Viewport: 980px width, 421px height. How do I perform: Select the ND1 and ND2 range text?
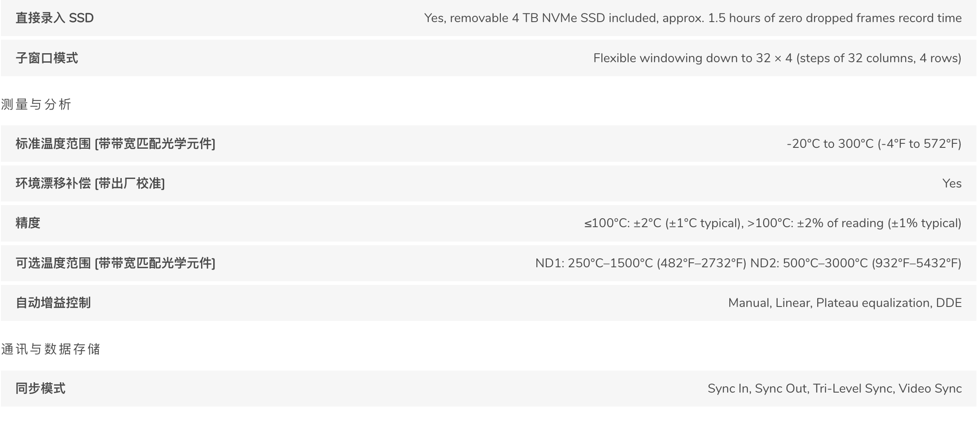click(748, 263)
